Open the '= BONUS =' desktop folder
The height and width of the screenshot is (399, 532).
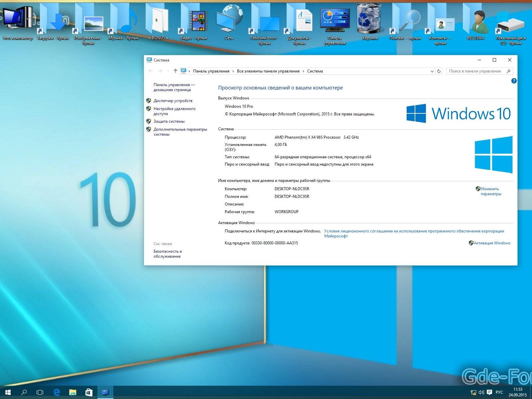coord(158,22)
